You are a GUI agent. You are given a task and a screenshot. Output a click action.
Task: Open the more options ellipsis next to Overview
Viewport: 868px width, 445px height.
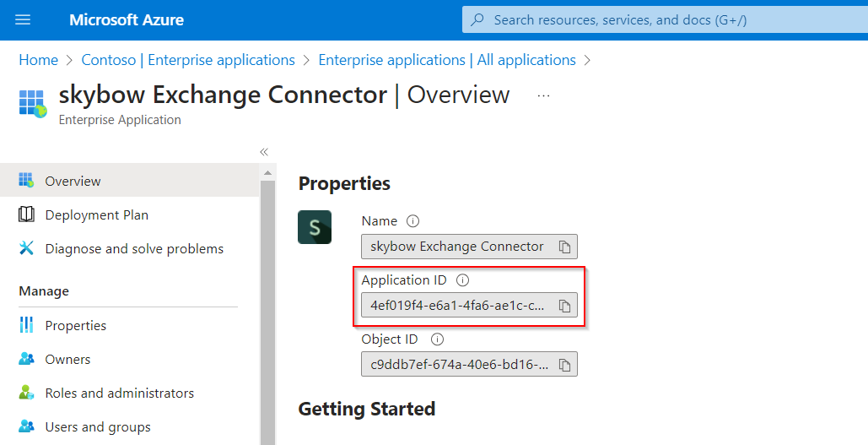[x=543, y=96]
